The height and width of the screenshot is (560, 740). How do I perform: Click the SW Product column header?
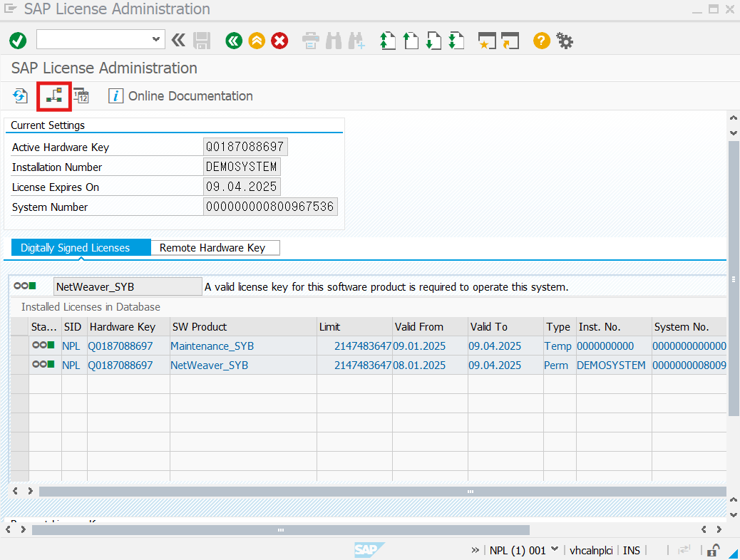tap(243, 327)
